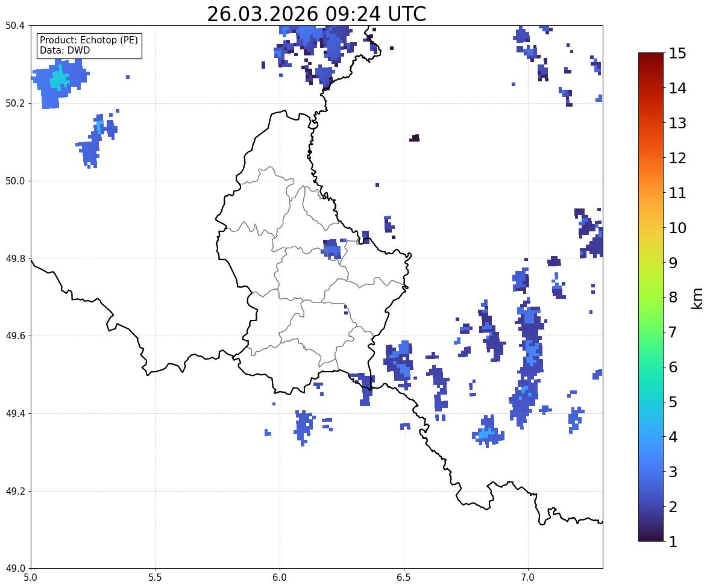Click colorbar tick label 11
Image resolution: width=710 pixels, height=588 pixels.
(x=677, y=193)
